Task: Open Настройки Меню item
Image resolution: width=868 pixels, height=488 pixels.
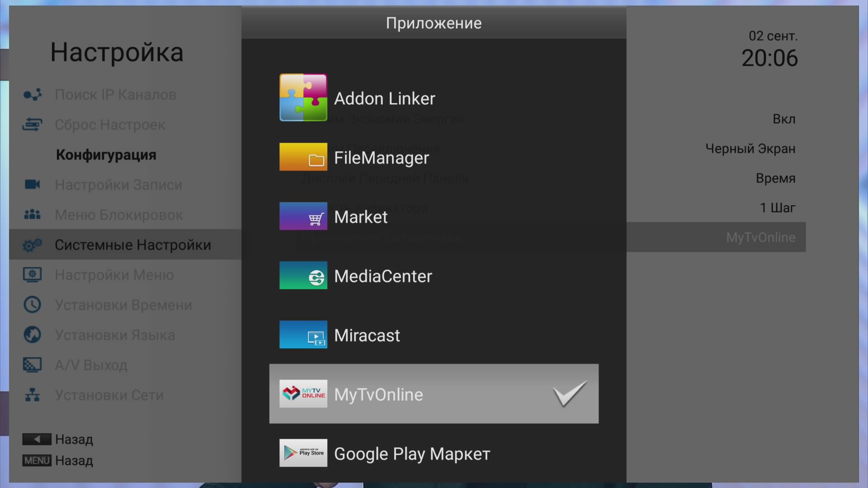Action: pos(114,275)
